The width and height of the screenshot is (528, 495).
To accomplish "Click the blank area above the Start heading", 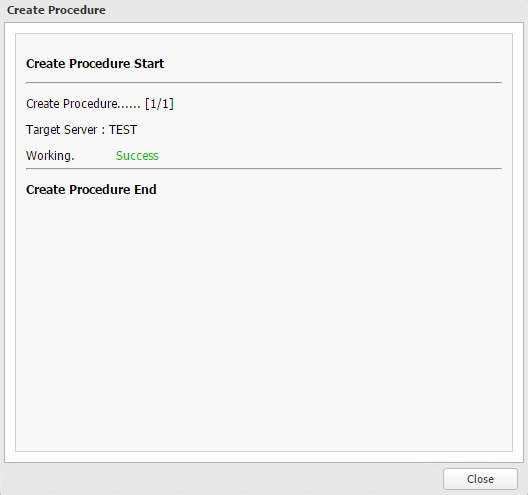I will [x=264, y=44].
